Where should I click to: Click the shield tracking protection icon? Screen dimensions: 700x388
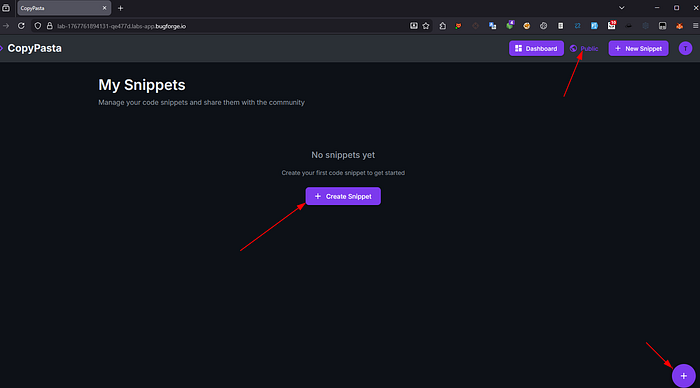click(38, 26)
